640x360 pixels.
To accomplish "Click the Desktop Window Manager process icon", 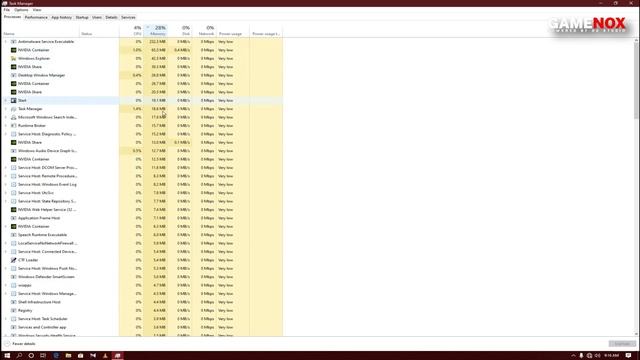I will coord(13,75).
